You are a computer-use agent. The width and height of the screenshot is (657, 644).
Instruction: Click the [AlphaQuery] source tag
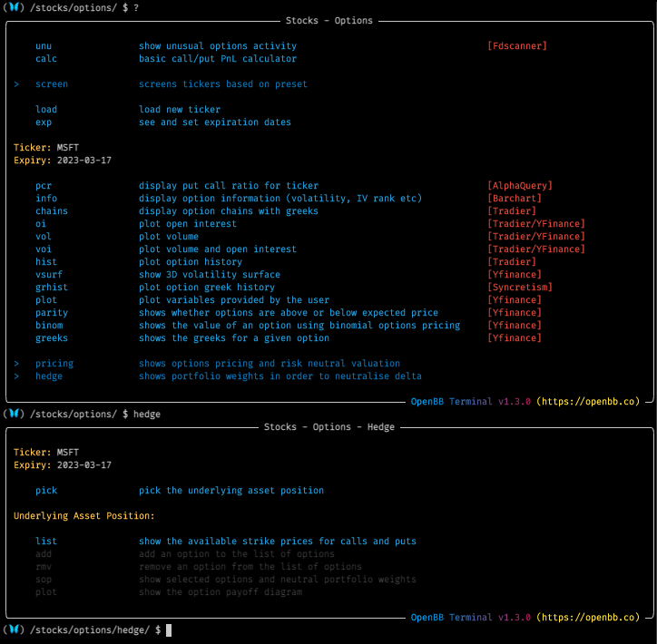point(520,186)
